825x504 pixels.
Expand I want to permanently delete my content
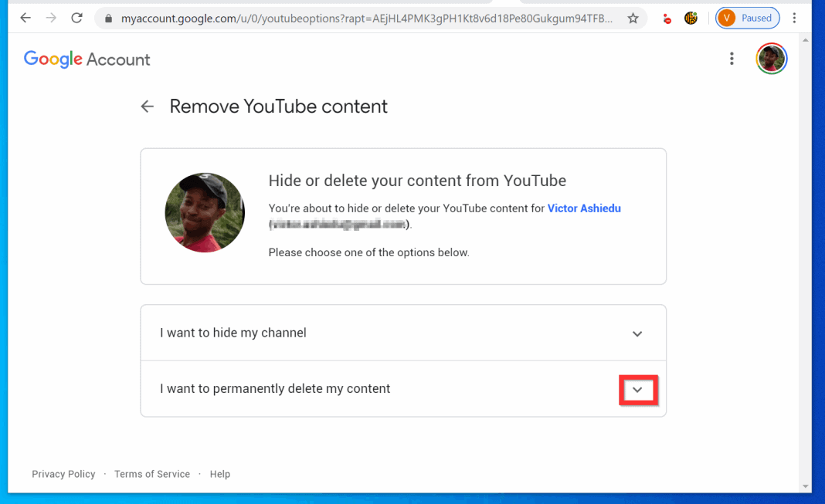(x=638, y=390)
